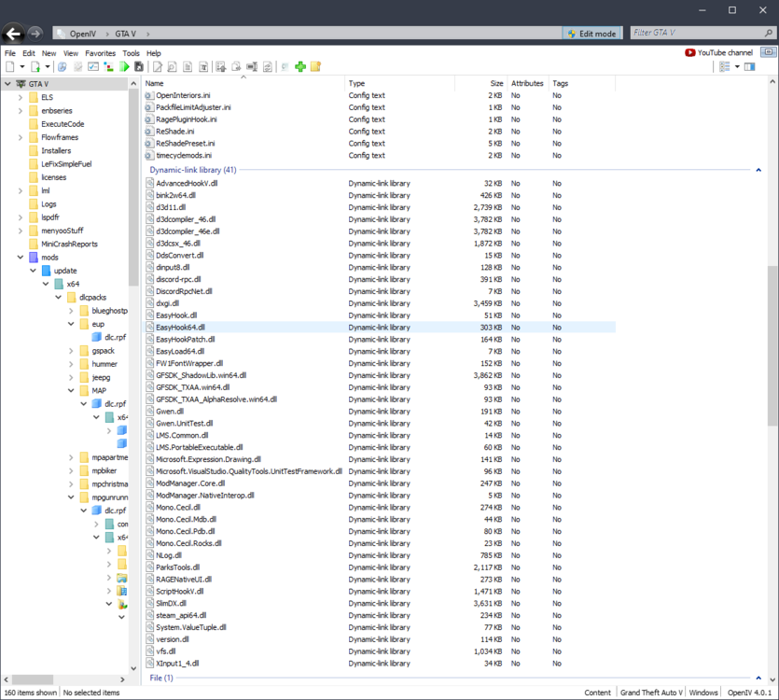This screenshot has height=700, width=779.
Task: Click the text lines document toolbar icon
Action: pyautogui.click(x=188, y=66)
